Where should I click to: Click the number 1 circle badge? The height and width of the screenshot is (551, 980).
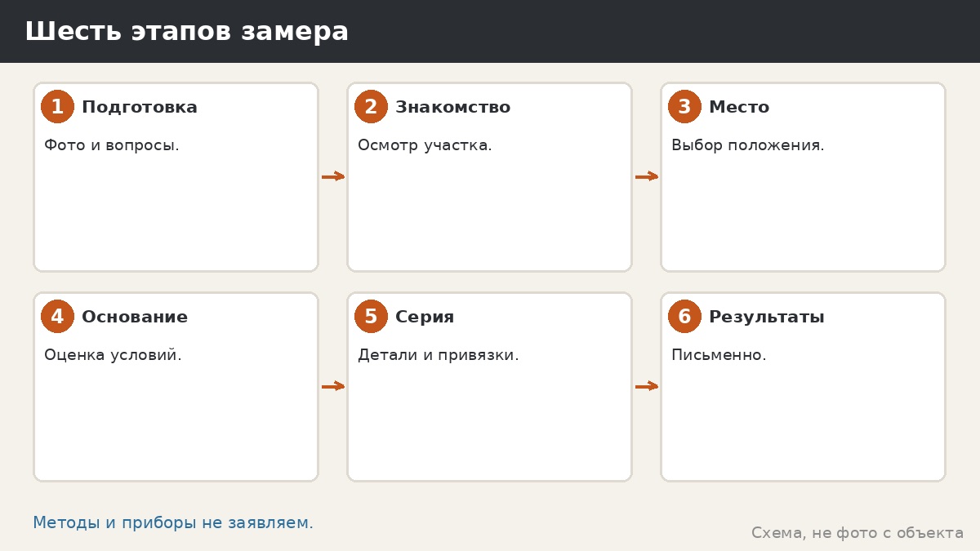(57, 107)
